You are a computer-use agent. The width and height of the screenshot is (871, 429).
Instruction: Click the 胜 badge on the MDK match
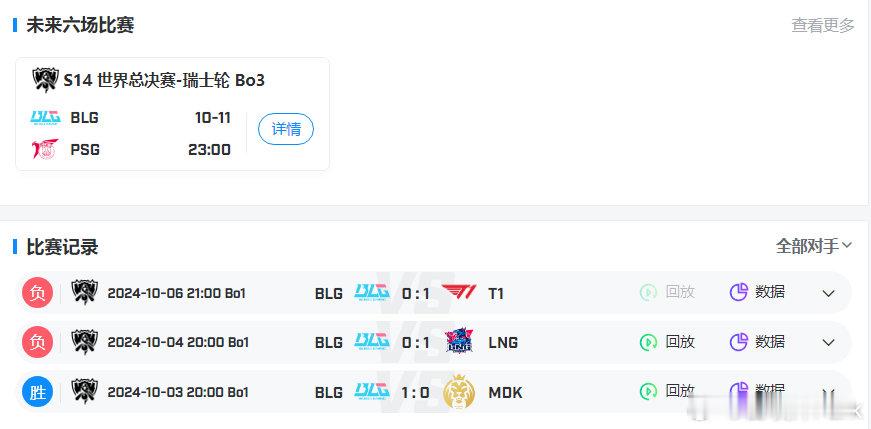(x=38, y=392)
